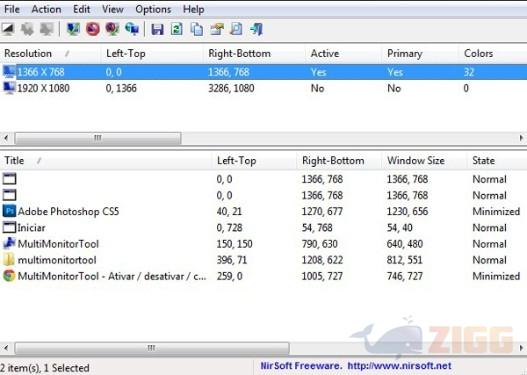Viewport: 527px width, 375px height.
Task: Click the Find magnifier document icon
Action: click(x=236, y=29)
